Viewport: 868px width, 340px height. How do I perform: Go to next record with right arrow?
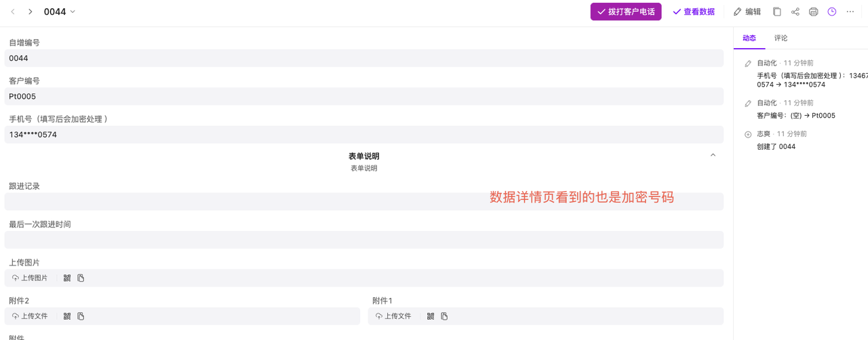pyautogui.click(x=31, y=12)
